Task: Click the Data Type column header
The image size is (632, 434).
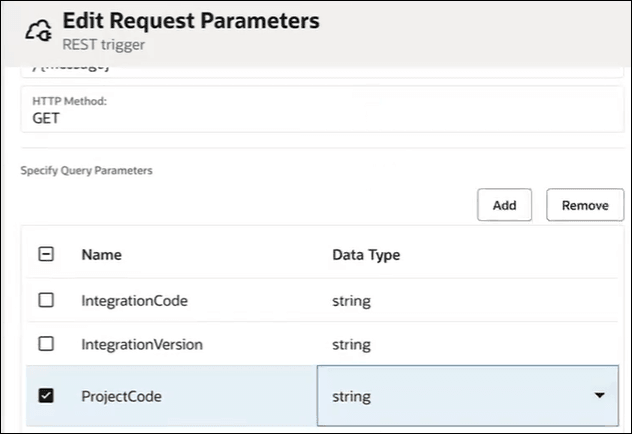Action: [x=366, y=255]
